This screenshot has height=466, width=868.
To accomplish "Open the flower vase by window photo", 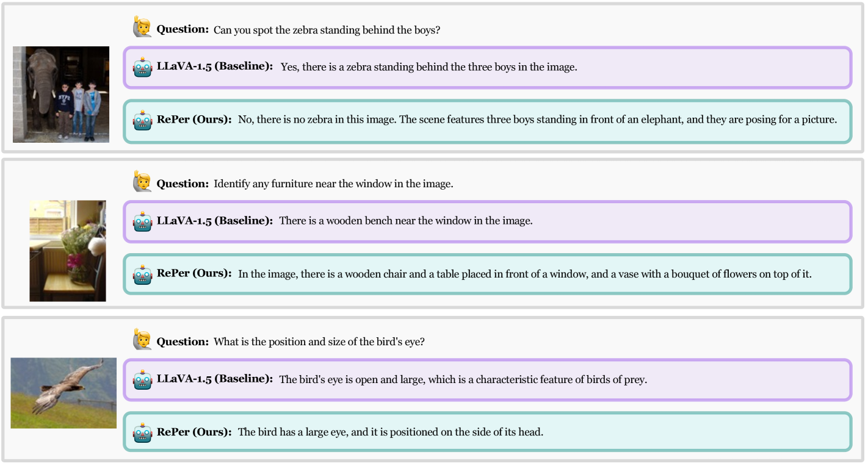I will pyautogui.click(x=68, y=251).
